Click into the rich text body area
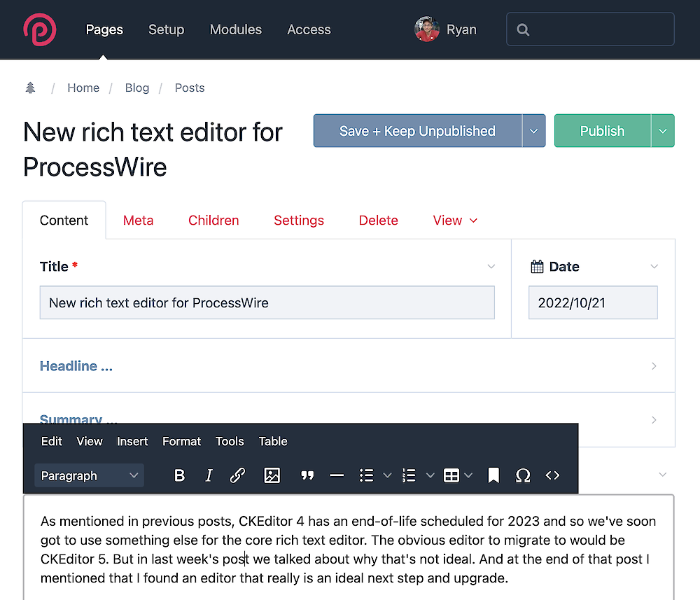This screenshot has height=600, width=700. (349, 547)
